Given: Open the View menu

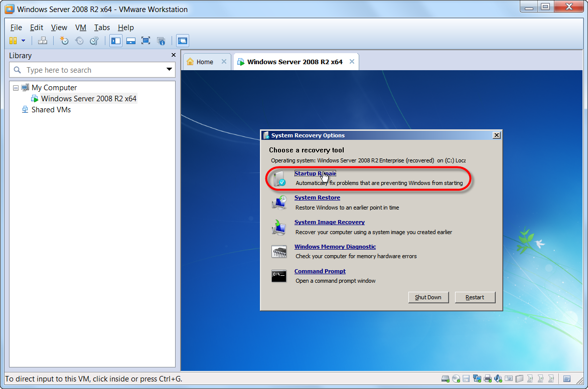Looking at the screenshot, I should coord(59,28).
